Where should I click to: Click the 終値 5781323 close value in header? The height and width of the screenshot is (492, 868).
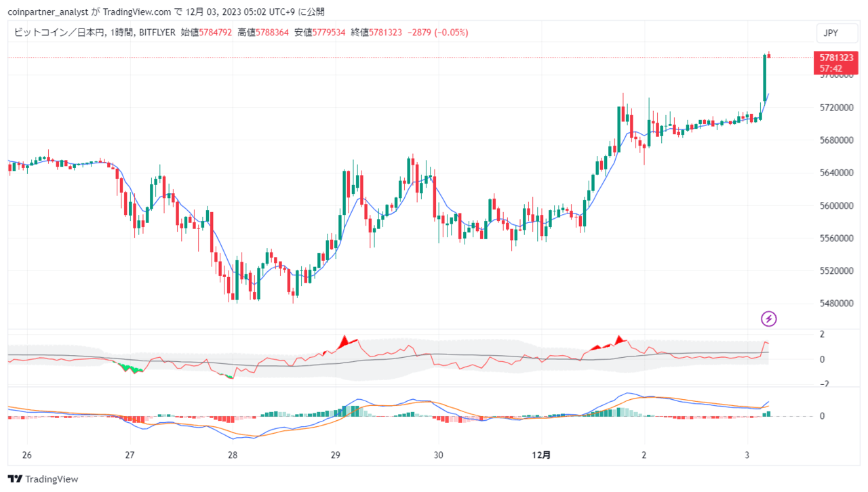(x=376, y=33)
